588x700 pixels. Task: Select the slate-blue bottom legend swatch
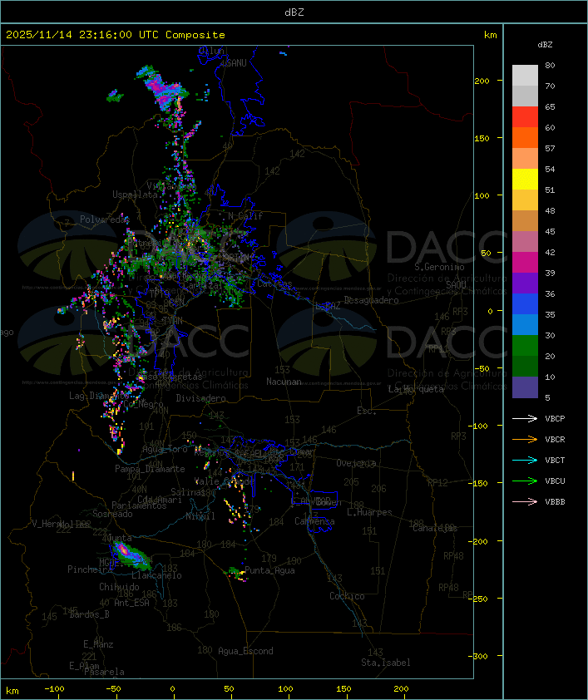(525, 387)
